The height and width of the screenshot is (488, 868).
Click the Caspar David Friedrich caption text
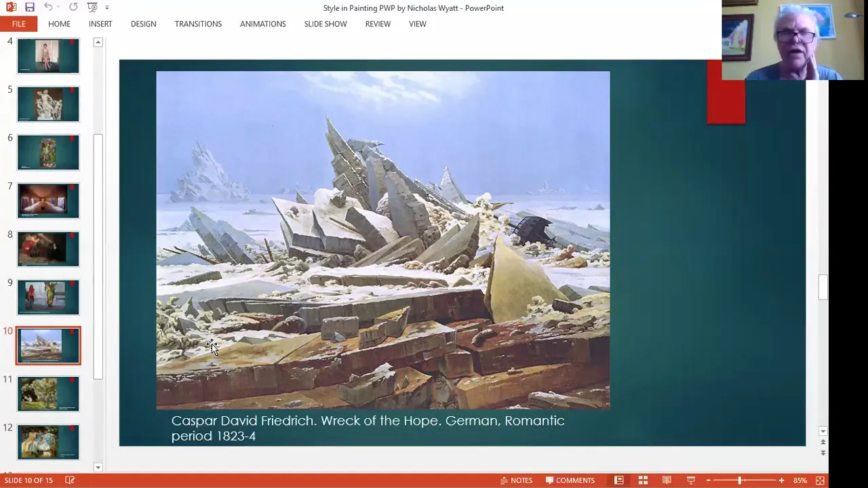coord(368,428)
